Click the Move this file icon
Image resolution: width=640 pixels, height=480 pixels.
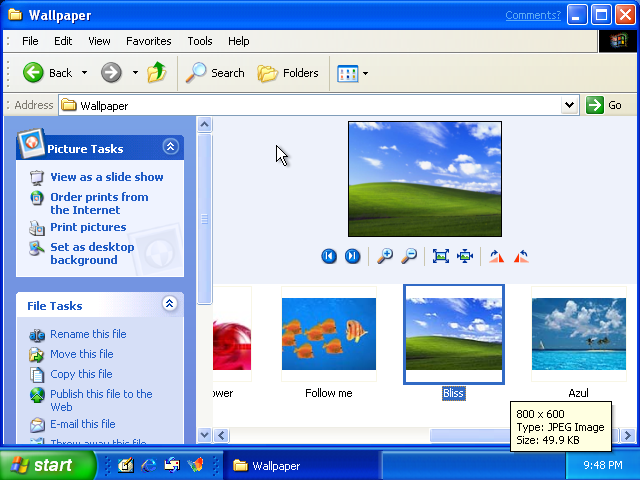pyautogui.click(x=37, y=355)
